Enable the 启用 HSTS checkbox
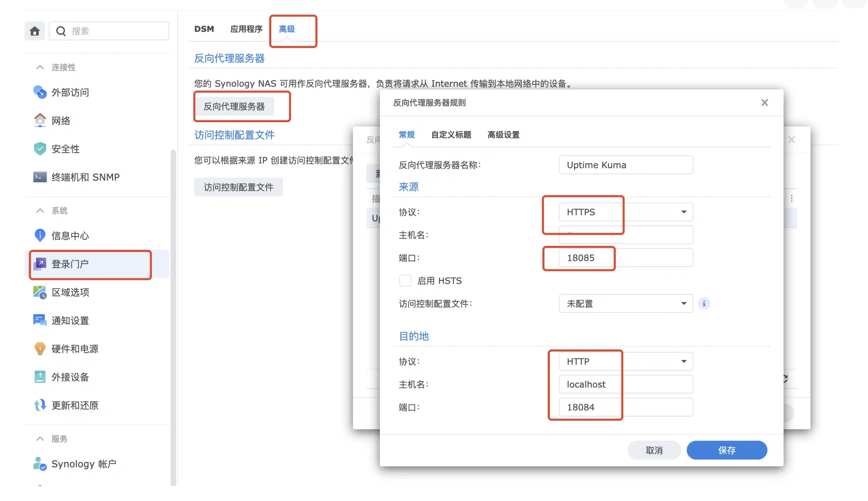 [x=405, y=280]
